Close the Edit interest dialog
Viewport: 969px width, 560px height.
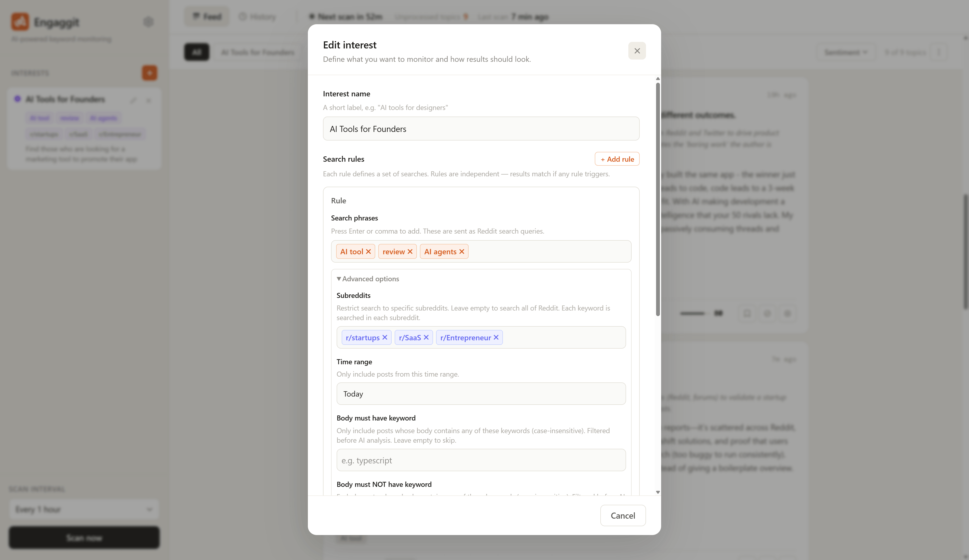(637, 51)
